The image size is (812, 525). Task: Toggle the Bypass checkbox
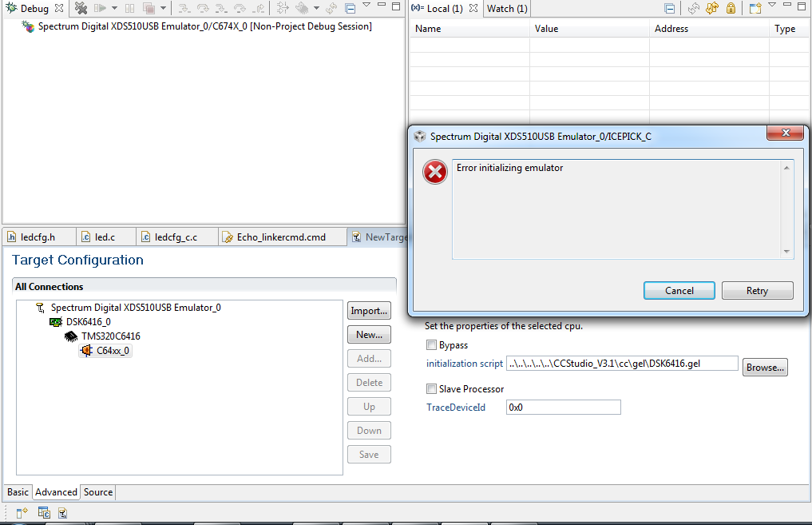coord(431,344)
